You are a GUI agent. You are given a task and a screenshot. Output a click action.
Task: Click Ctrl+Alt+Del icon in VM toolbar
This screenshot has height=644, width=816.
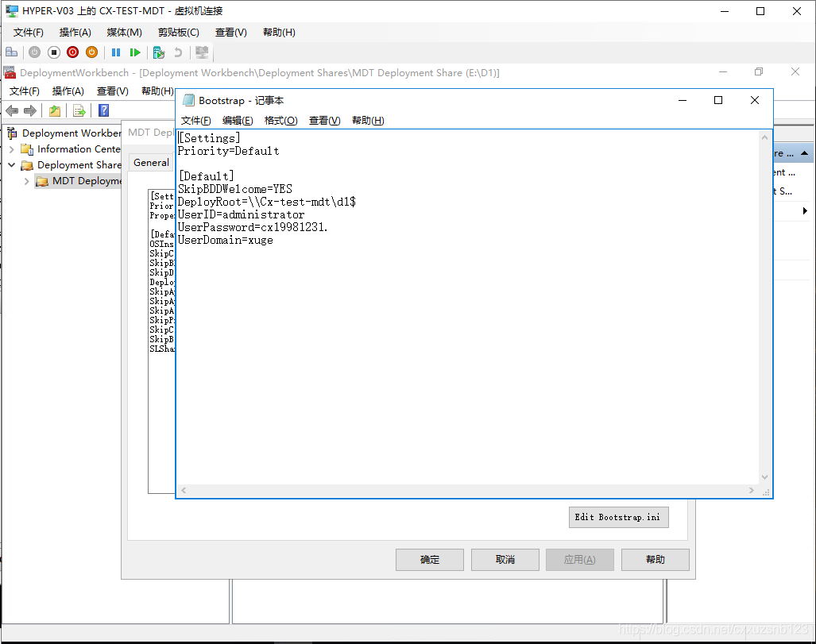[11, 52]
